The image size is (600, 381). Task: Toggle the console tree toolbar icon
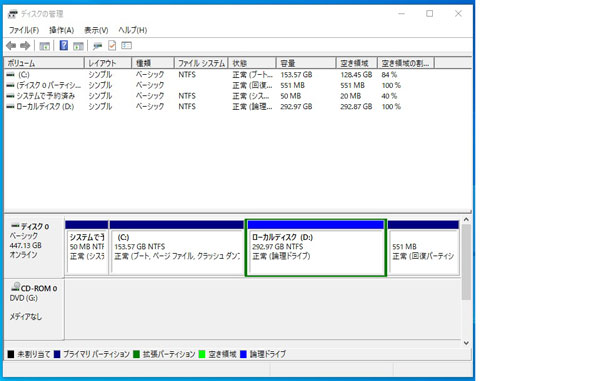44,46
